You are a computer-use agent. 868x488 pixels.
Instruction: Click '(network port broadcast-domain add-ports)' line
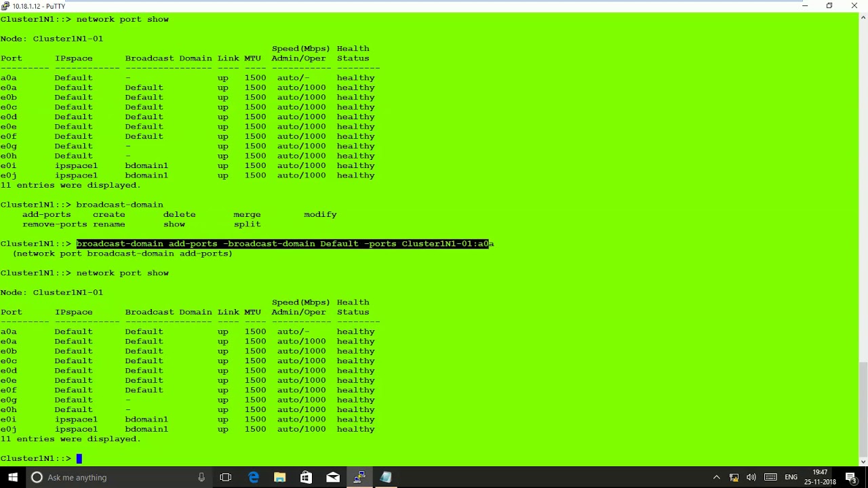tap(122, 253)
